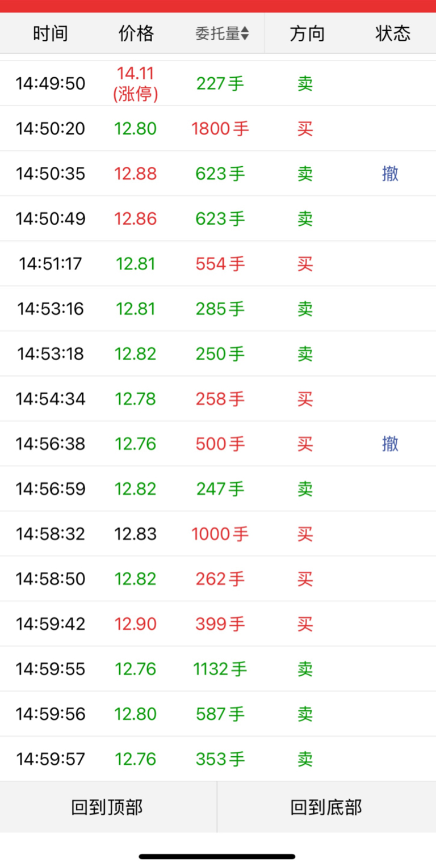This screenshot has height=868, width=436.
Task: Tap the 1132手 volume at 14:59:55
Action: coord(220,669)
